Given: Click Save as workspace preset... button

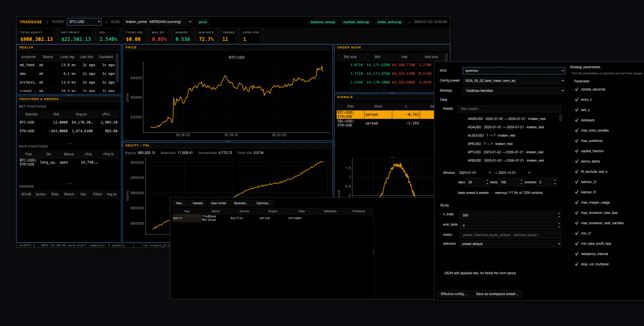Looking at the screenshot, I should [x=497, y=294].
